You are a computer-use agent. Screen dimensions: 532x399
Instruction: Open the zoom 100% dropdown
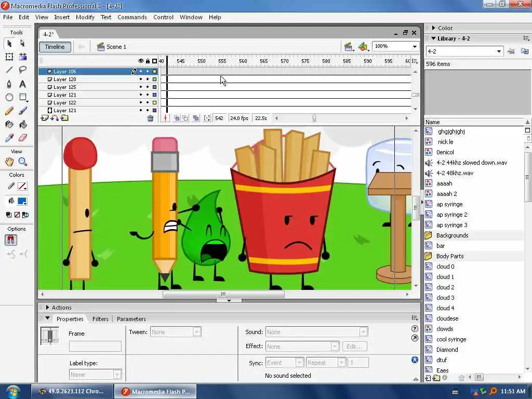415,46
